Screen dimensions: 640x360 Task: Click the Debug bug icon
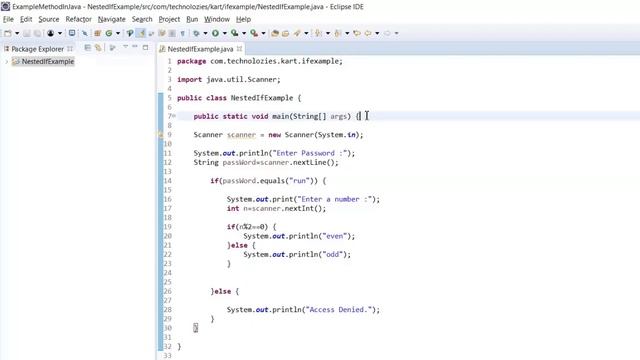coord(196,33)
